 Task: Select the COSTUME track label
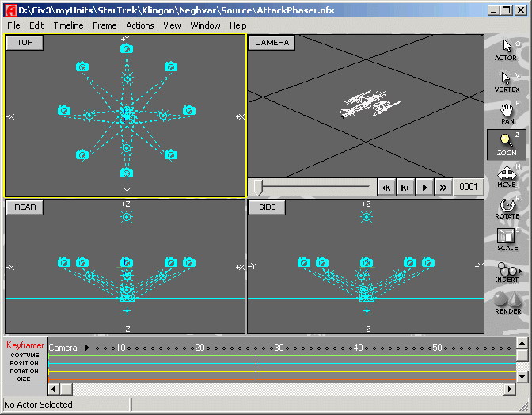point(25,356)
